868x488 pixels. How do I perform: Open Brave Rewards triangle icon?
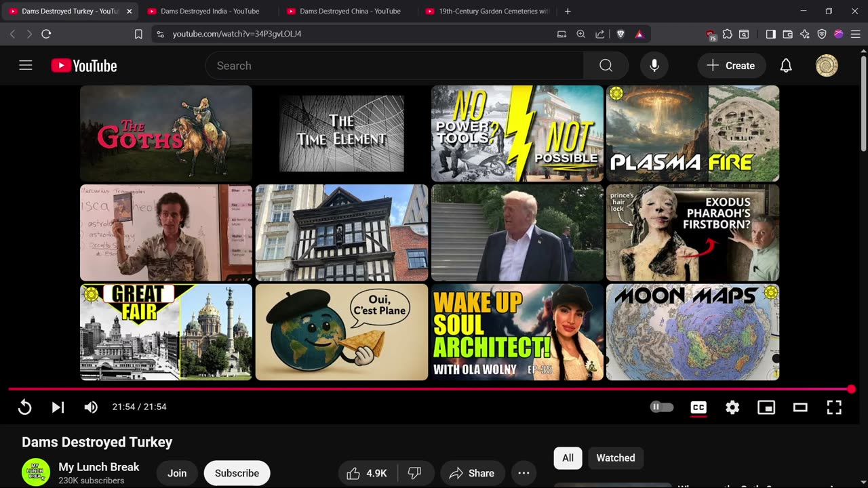639,34
